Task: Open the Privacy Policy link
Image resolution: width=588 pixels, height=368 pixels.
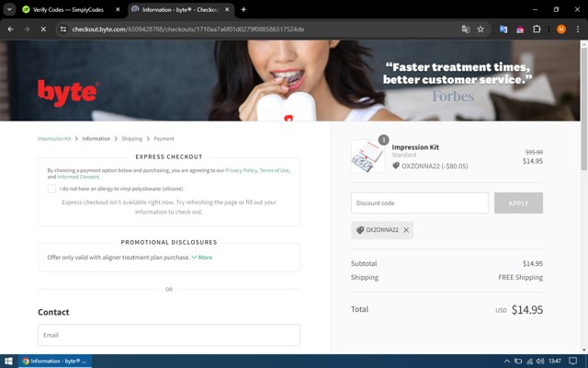Action: (241, 170)
